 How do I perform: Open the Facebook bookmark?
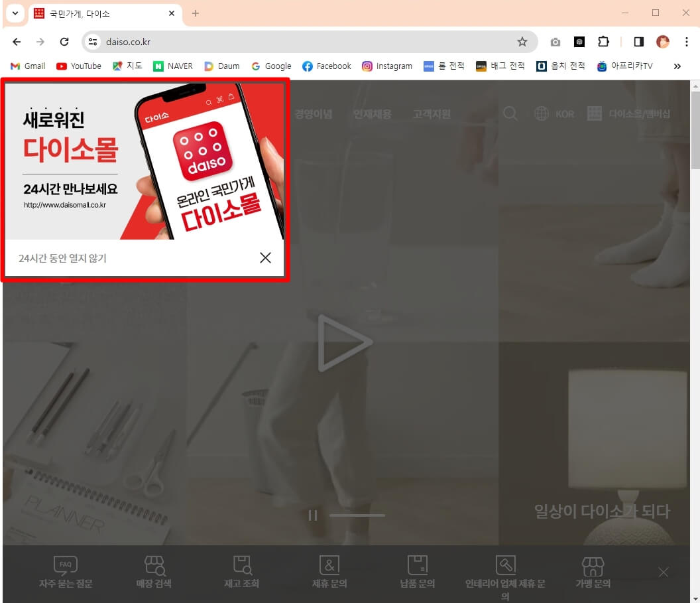click(x=327, y=66)
